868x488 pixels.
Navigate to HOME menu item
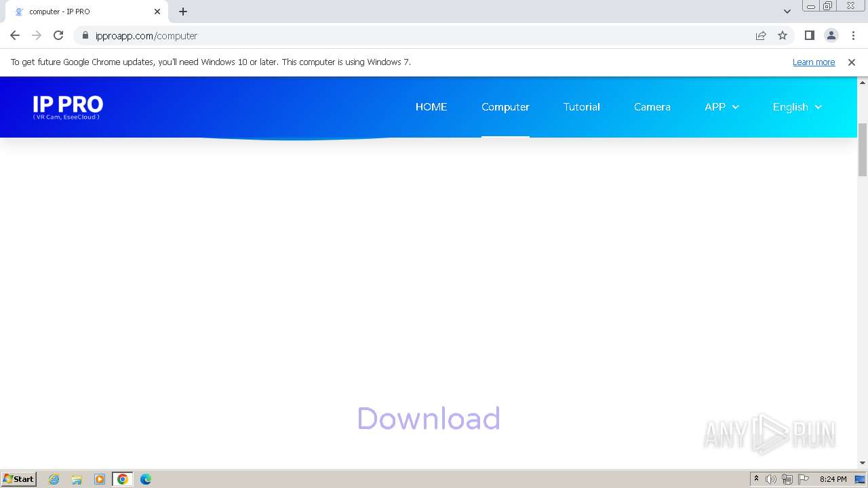(x=431, y=106)
